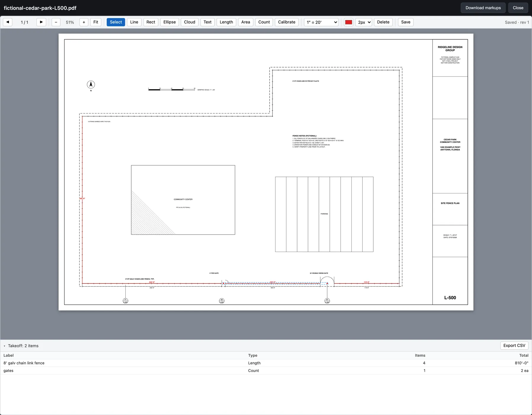Click the F1 detail callout bubble
This screenshot has height=415, width=532.
125,301
